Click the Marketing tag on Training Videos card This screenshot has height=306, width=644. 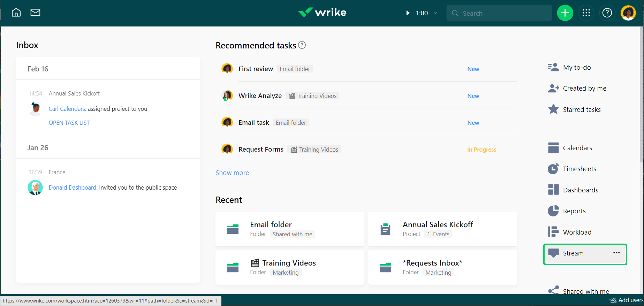286,273
